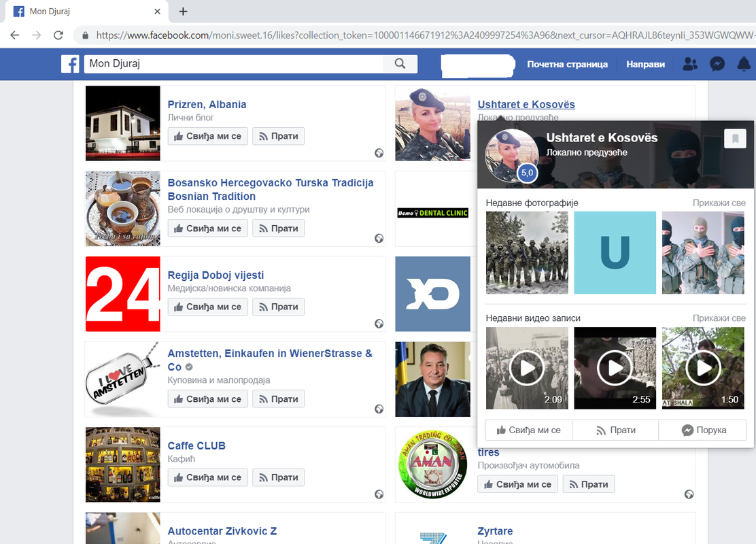Click the Facebook search field

[x=233, y=64]
